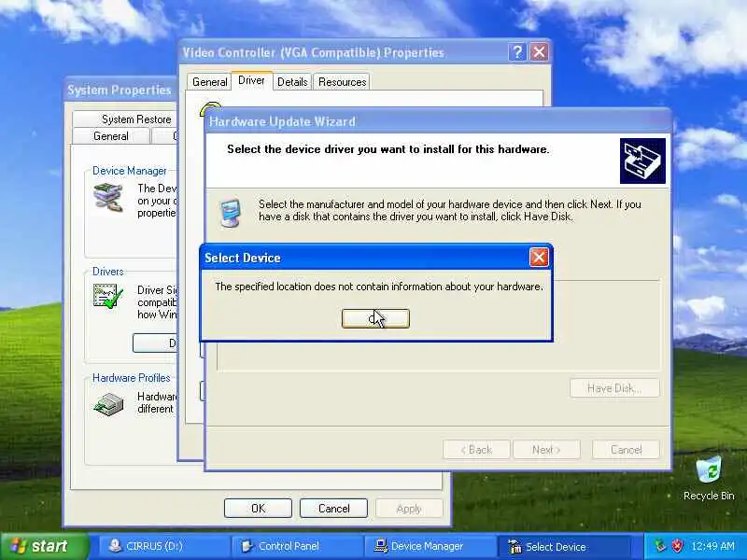This screenshot has width=747, height=560.
Task: Confirm the Select Device error with OK
Action: (375, 318)
